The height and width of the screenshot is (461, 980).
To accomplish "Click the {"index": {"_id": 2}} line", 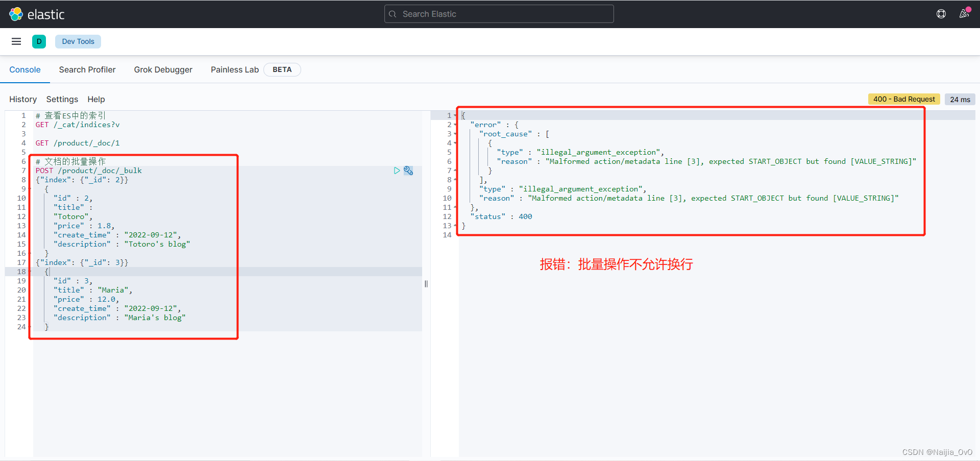I will [x=82, y=180].
